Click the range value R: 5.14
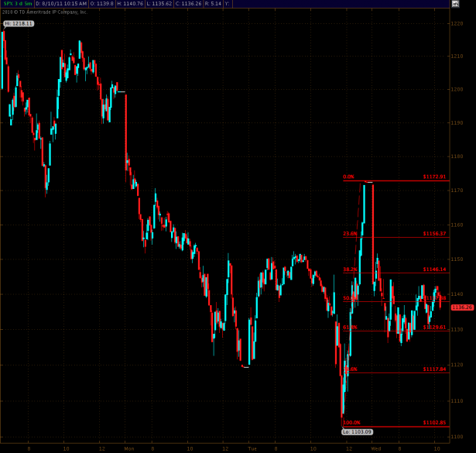Screen dimensions: 476x453 (x=213, y=4)
